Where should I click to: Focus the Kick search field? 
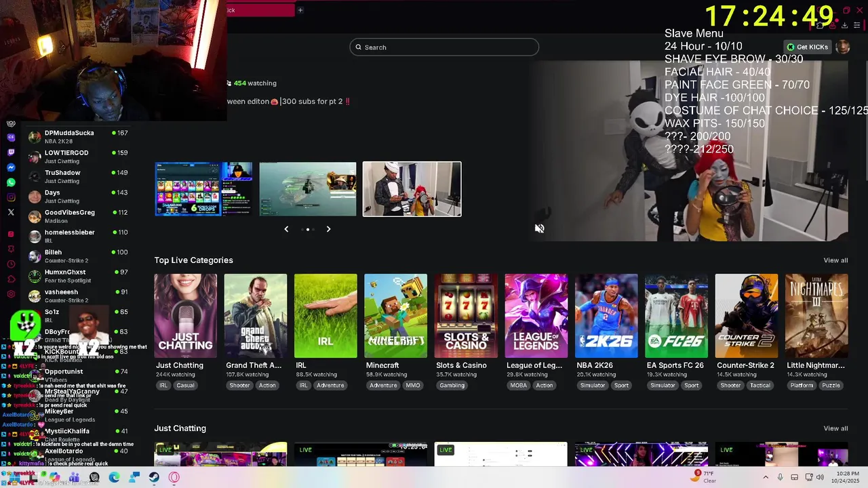point(444,47)
